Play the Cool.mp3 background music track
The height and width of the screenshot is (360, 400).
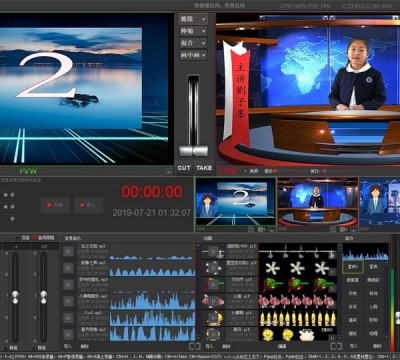(x=68, y=318)
